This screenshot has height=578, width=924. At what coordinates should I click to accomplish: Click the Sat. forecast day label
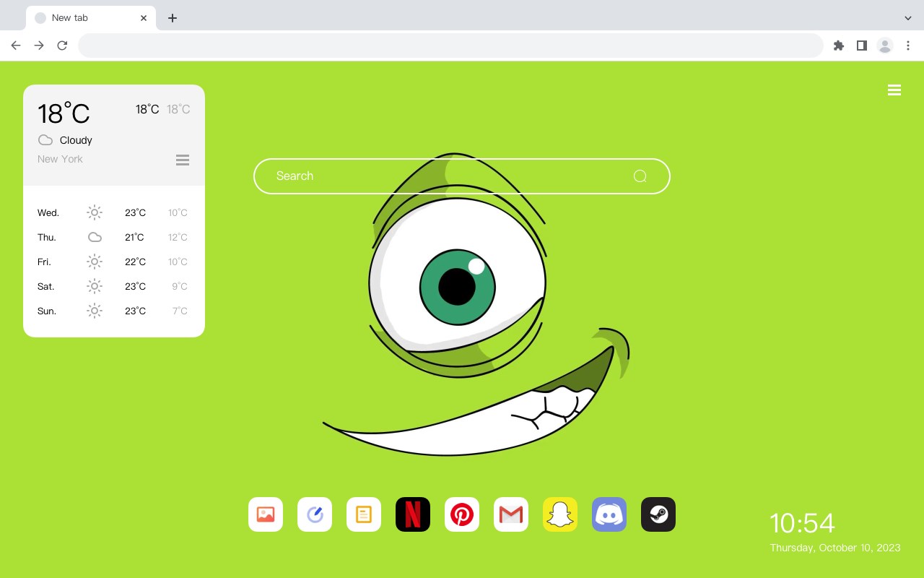pos(46,287)
